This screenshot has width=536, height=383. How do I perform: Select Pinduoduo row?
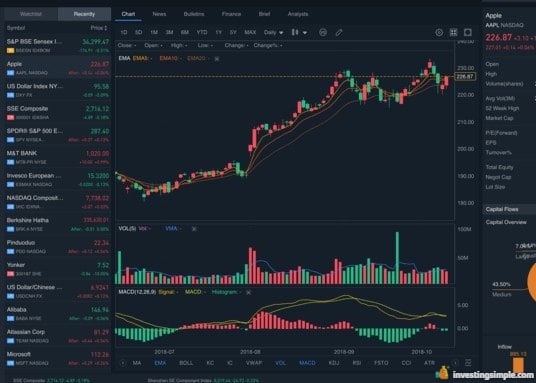[57, 247]
